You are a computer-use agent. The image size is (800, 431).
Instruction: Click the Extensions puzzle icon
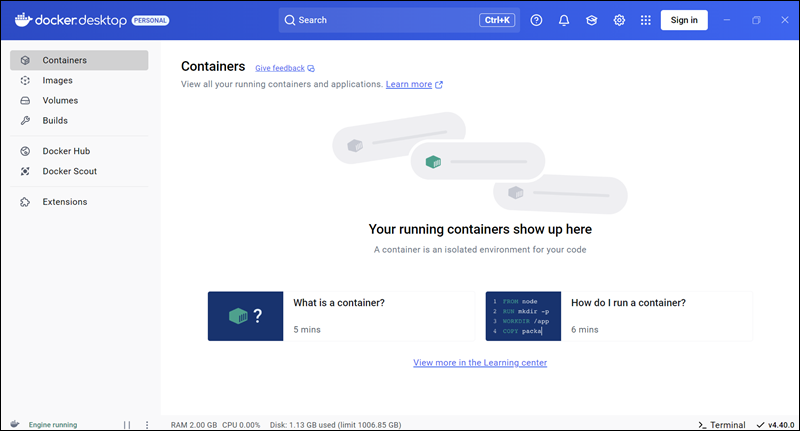coord(25,202)
